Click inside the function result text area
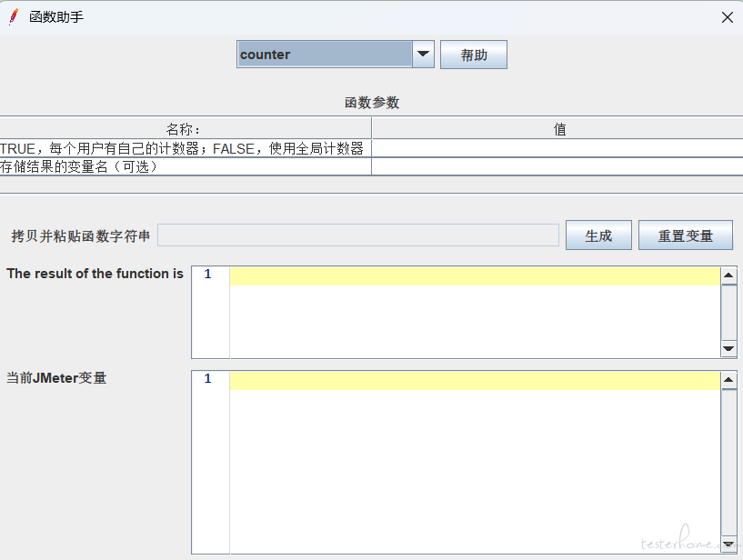Screen dimensions: 743x560 473,318
